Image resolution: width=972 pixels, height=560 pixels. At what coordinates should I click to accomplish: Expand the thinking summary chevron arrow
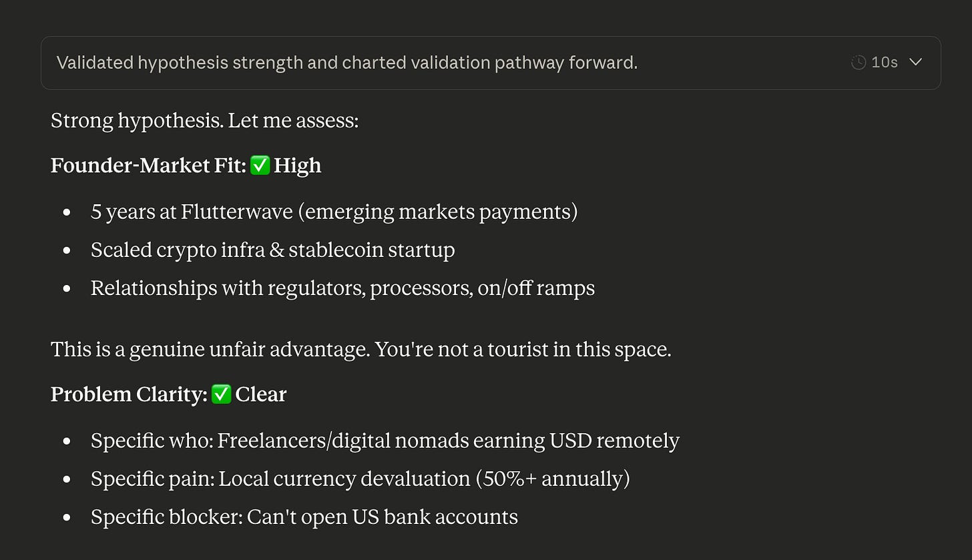[916, 62]
